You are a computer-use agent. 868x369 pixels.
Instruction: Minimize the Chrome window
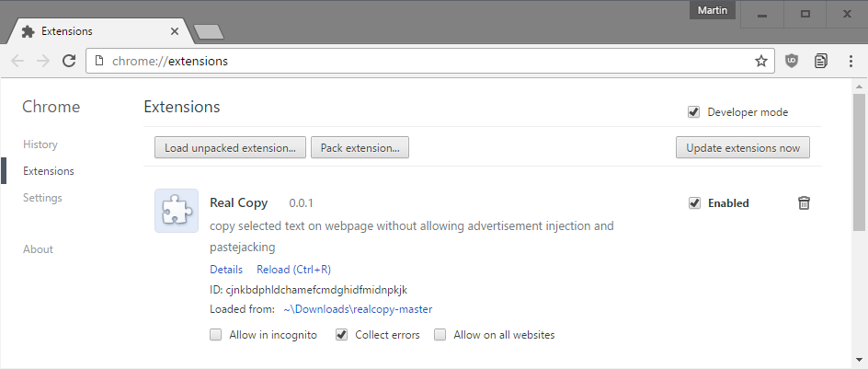pyautogui.click(x=762, y=15)
